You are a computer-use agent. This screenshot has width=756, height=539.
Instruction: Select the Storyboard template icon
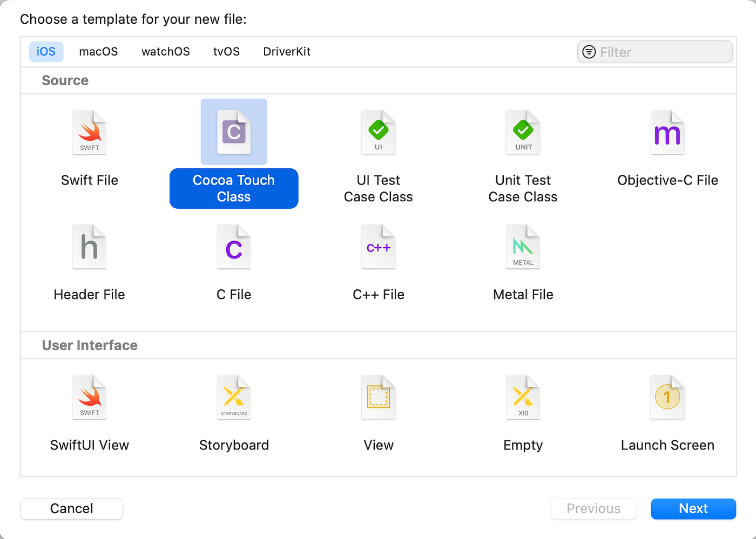234,397
